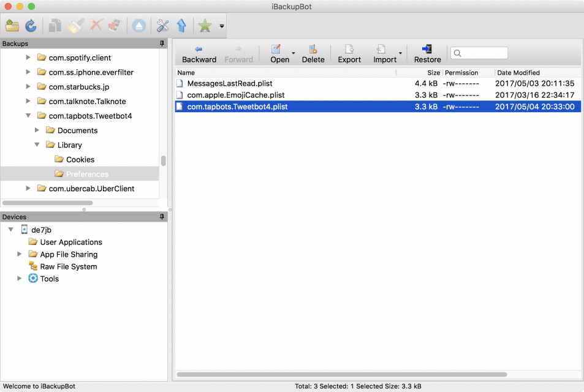The width and height of the screenshot is (584, 392).
Task: Select the com.spotify.client tree item
Action: click(x=80, y=58)
